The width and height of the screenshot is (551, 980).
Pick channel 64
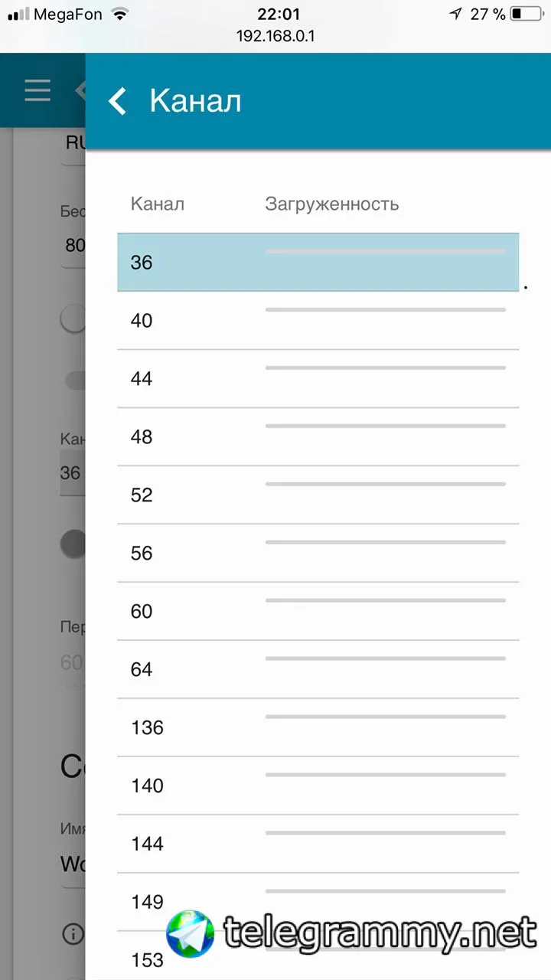tap(318, 670)
